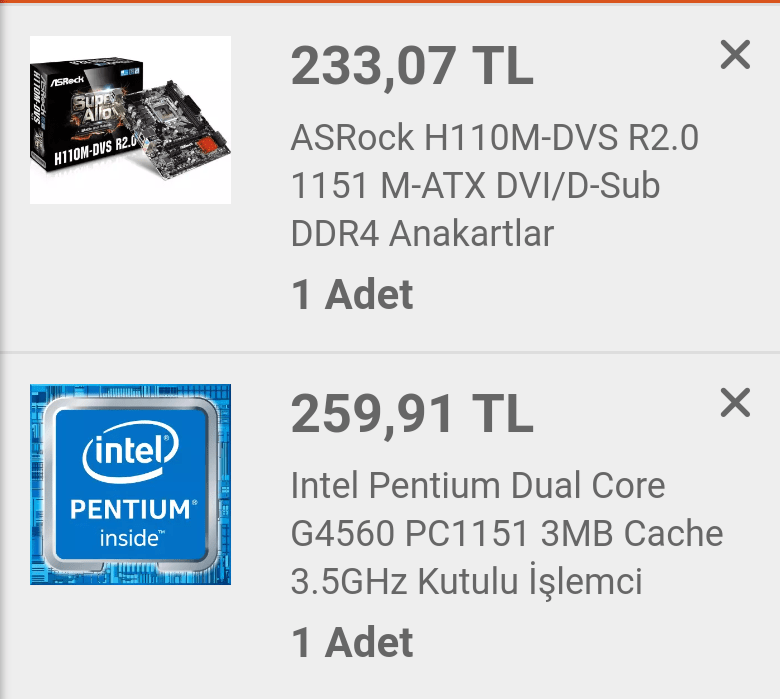The width and height of the screenshot is (780, 699).
Task: Tap the PENTIUM text on the badge
Action: [x=130, y=508]
